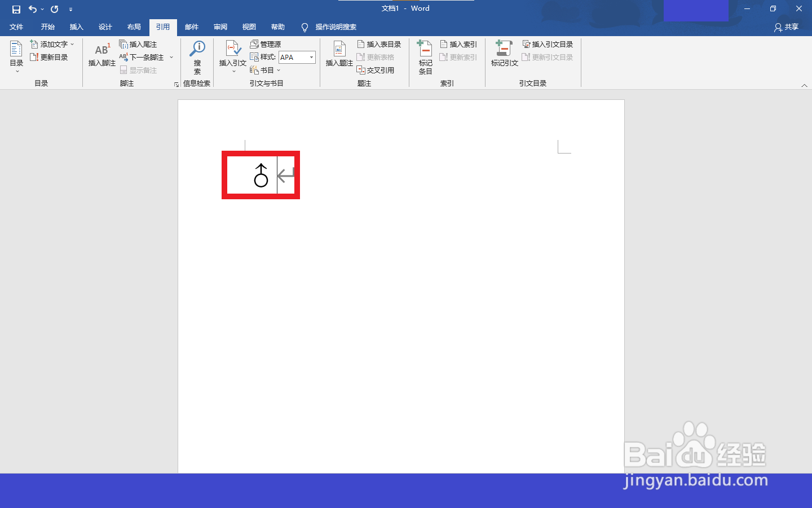This screenshot has height=508, width=812.
Task: Click 插入脚注 footnote icon
Action: (102, 55)
